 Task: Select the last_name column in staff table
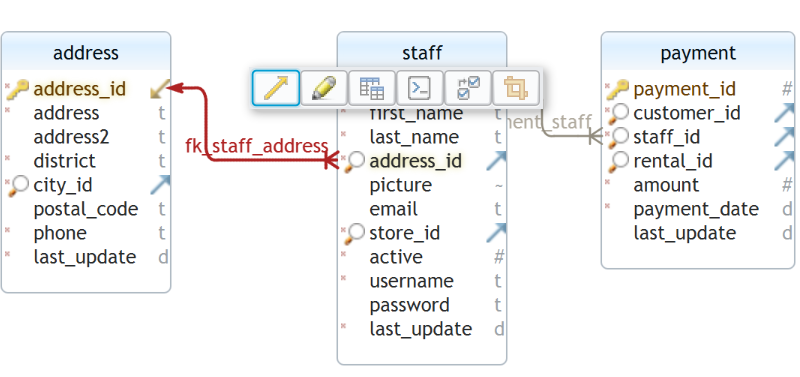[x=414, y=137]
